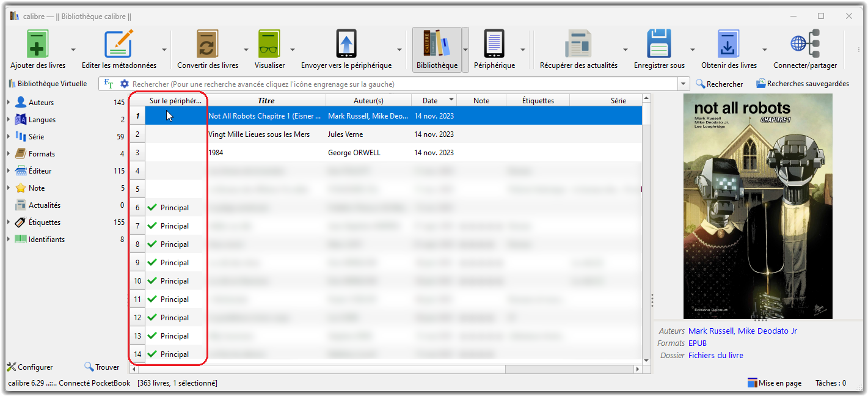Image resolution: width=868 pixels, height=396 pixels.
Task: Expand the Auteurs category in sidebar
Action: point(9,103)
